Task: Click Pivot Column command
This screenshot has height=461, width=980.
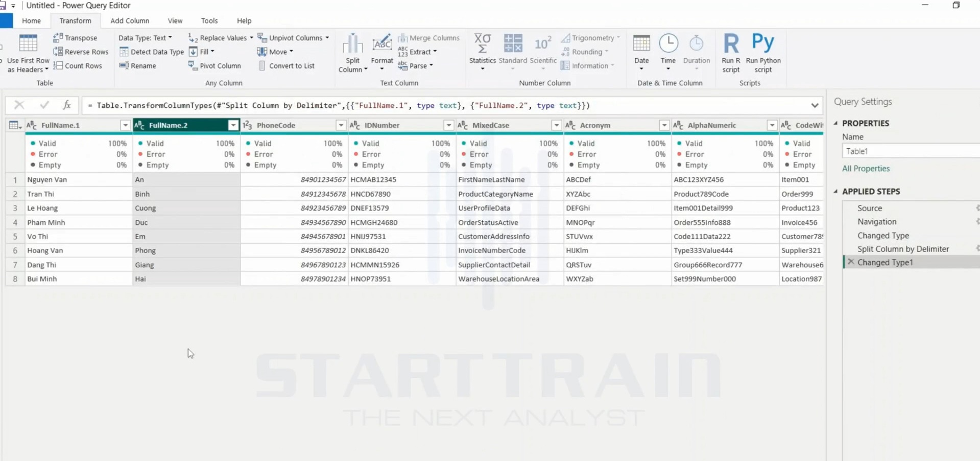Action: tap(214, 65)
